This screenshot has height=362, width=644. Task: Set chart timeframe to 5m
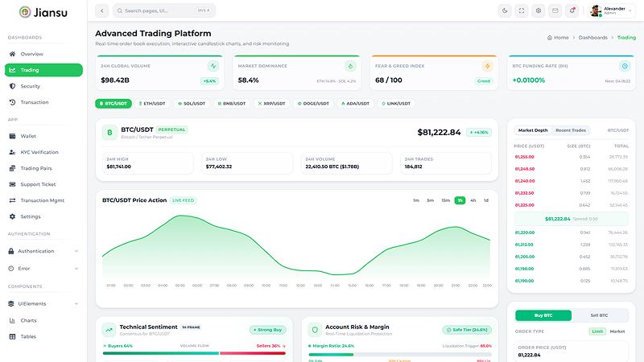coord(430,200)
